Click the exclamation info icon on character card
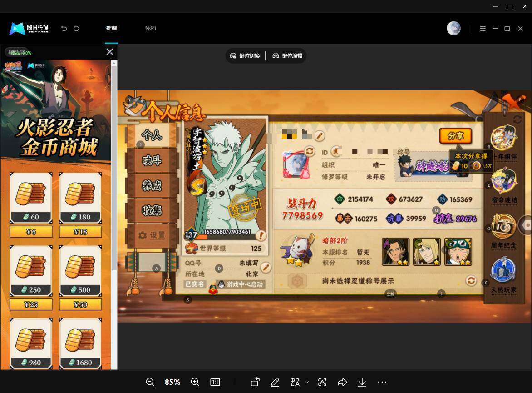This screenshot has height=393, width=532. coord(261,235)
